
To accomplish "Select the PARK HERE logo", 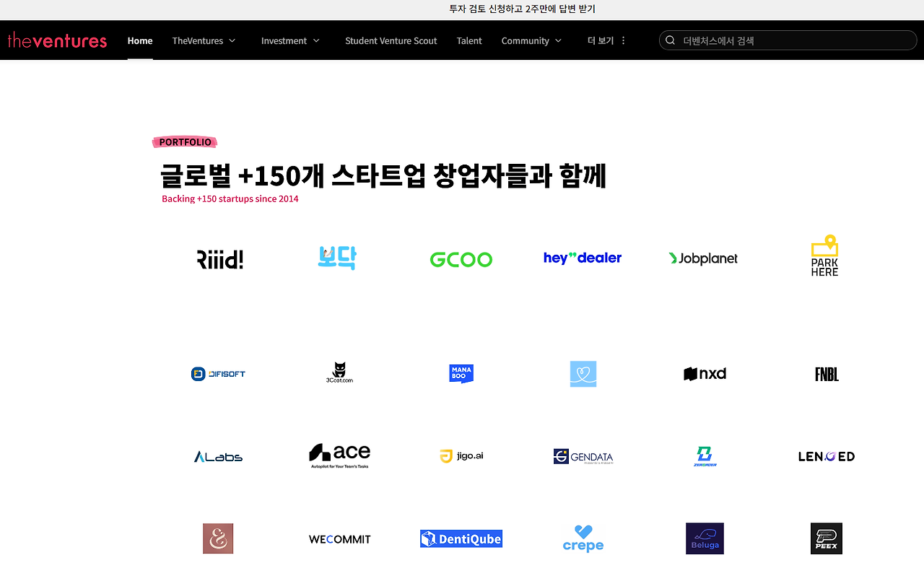I will (x=824, y=255).
